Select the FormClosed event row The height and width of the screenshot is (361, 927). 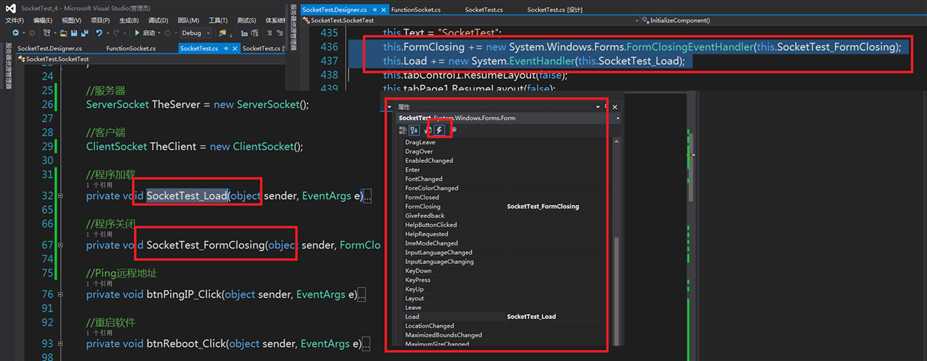(504, 197)
